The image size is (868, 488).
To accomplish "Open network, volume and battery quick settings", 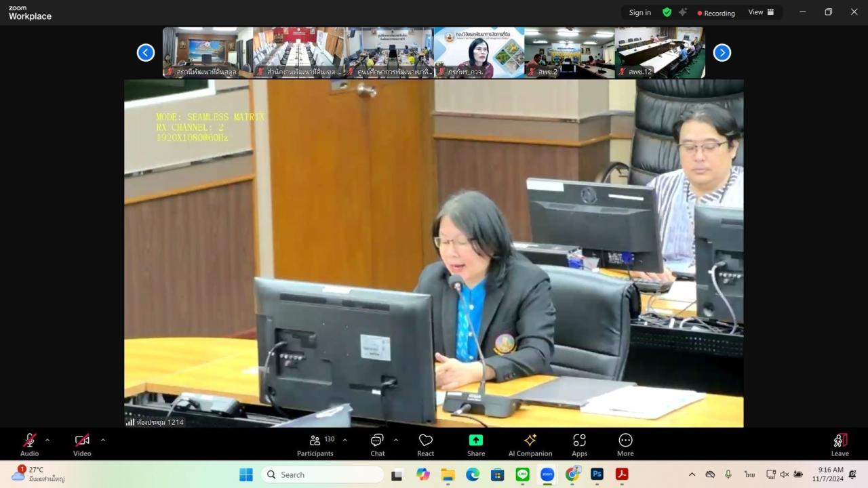I will coord(785,474).
